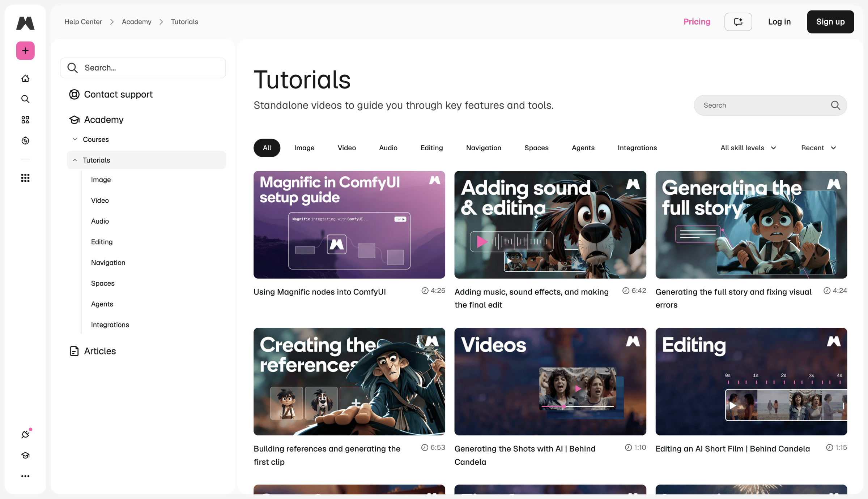Select the Audio filter tab
The height and width of the screenshot is (499, 868).
pos(388,148)
